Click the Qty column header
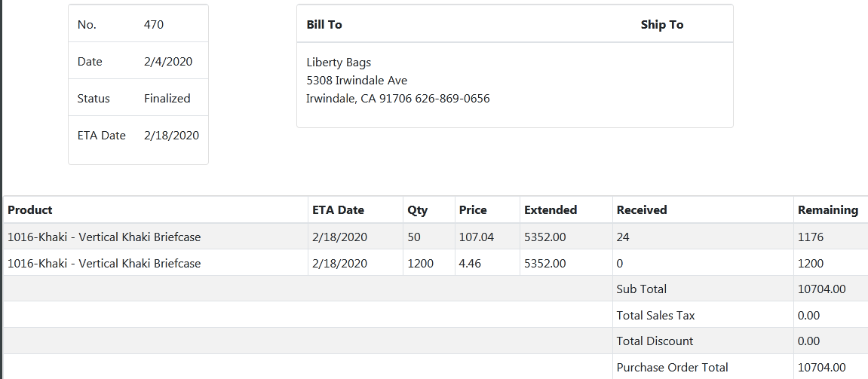The image size is (868, 379). (x=418, y=210)
